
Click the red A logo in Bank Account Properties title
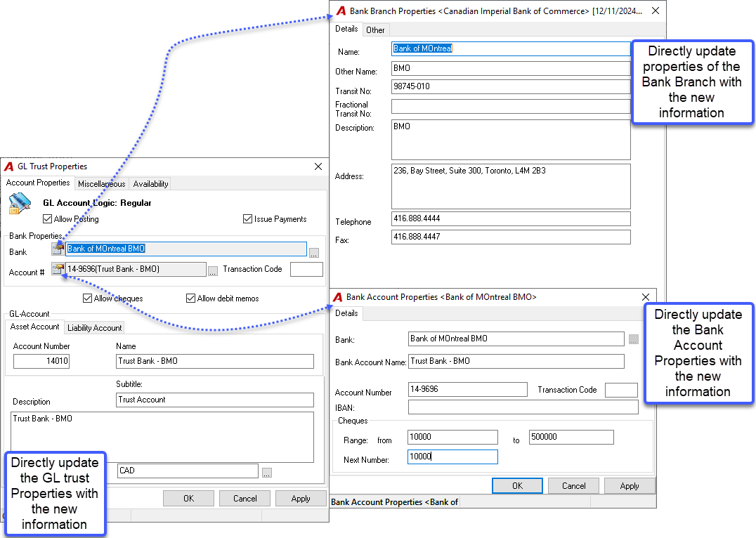[338, 297]
